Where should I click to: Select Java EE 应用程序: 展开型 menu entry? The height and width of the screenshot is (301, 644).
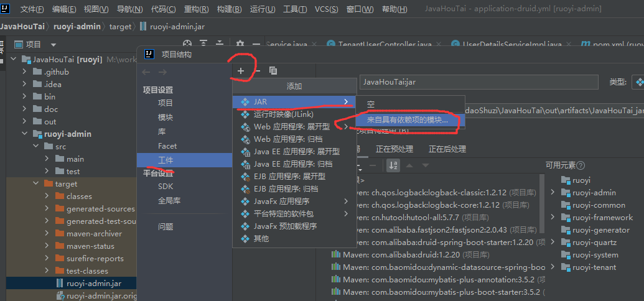294,152
